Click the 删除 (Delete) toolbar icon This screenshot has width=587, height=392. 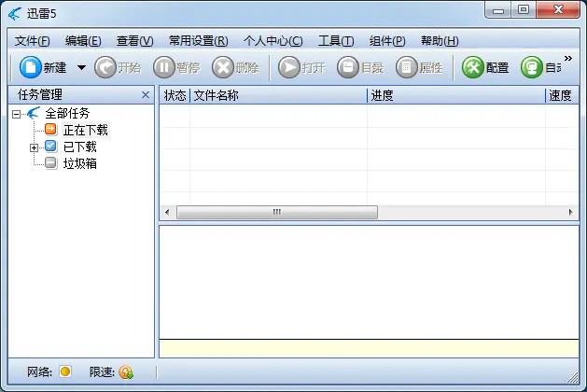(223, 67)
